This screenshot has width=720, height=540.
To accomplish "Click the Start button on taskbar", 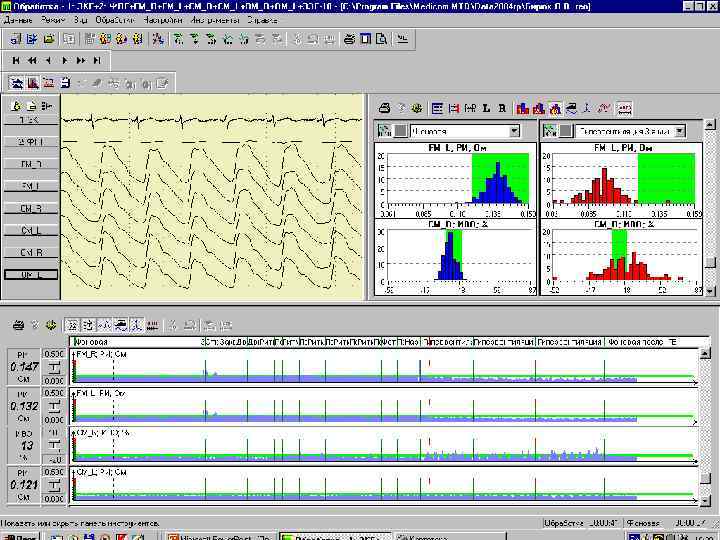I will point(20,536).
